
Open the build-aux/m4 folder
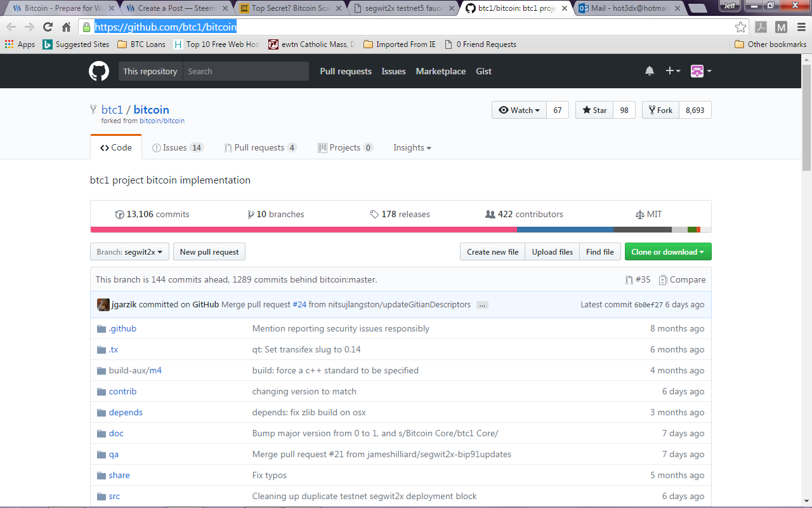(135, 370)
